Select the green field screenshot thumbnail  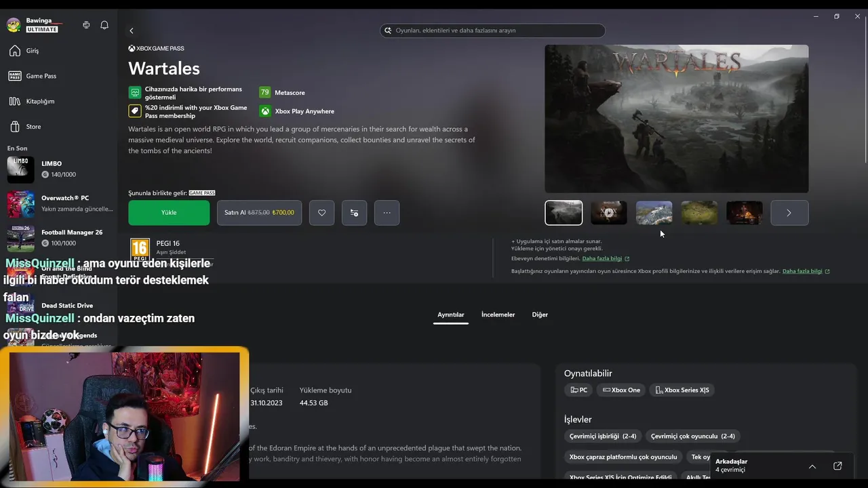click(x=699, y=213)
